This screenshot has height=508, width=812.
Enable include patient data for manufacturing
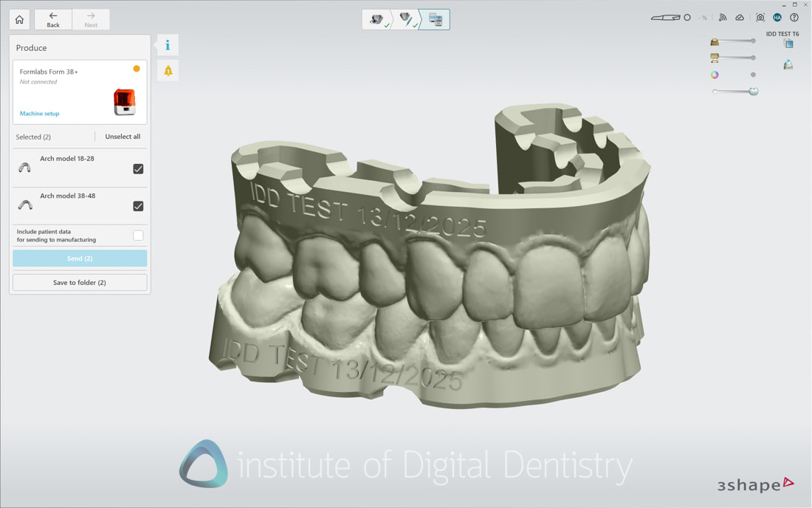coord(138,234)
